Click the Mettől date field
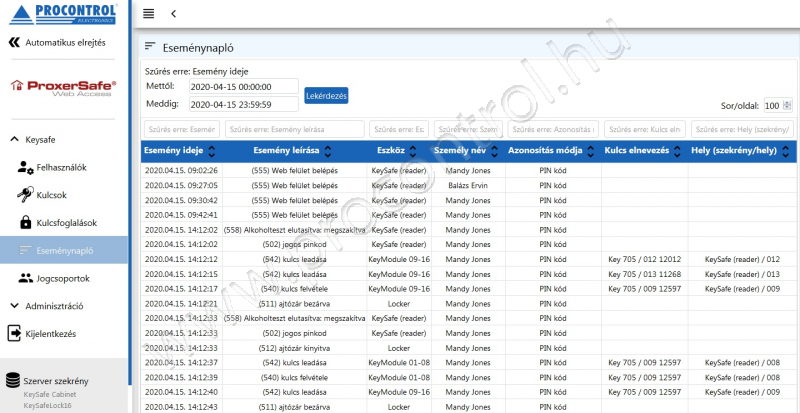800x413 pixels. (243, 86)
